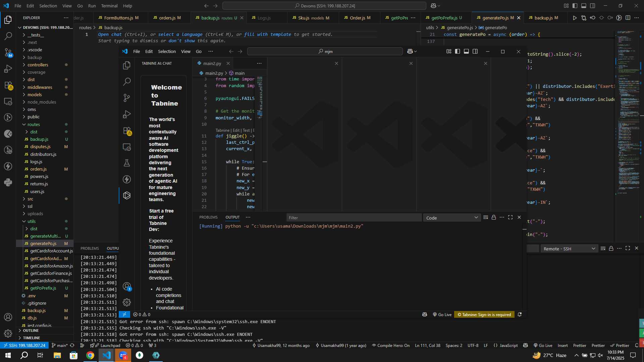
Task: Open Manage gear in Devoms activity bar
Action: pyautogui.click(x=8, y=334)
